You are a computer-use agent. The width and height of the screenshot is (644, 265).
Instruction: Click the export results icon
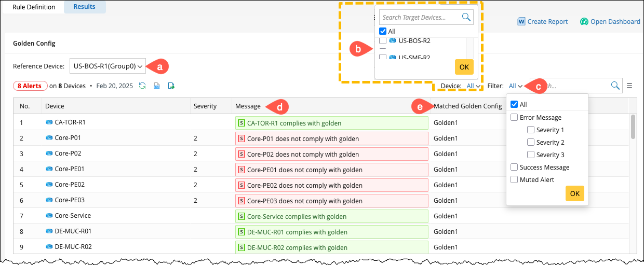pyautogui.click(x=171, y=86)
